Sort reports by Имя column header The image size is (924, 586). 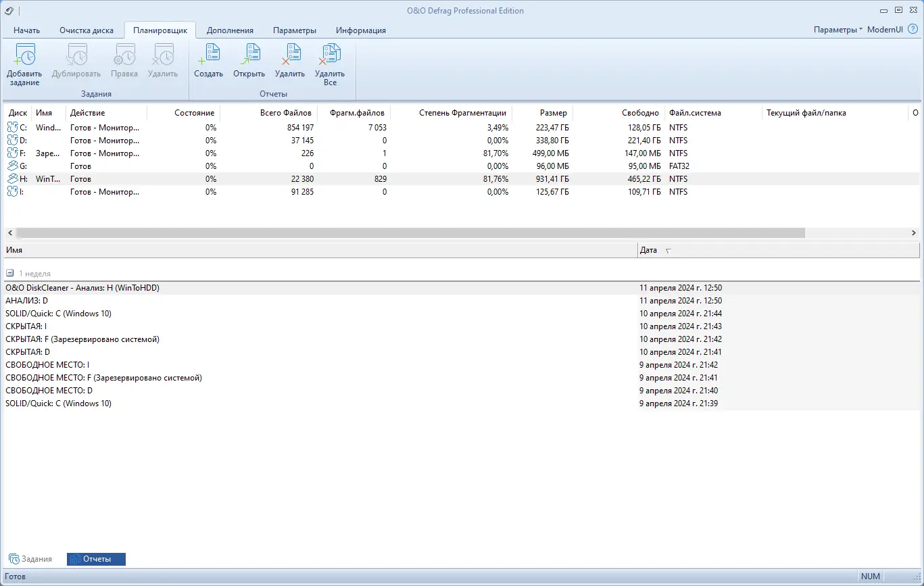click(x=321, y=250)
